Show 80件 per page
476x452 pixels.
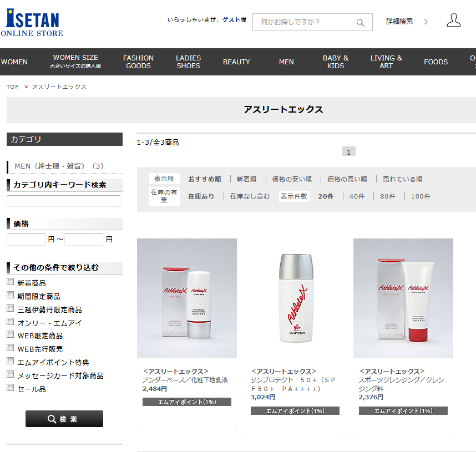tap(388, 196)
